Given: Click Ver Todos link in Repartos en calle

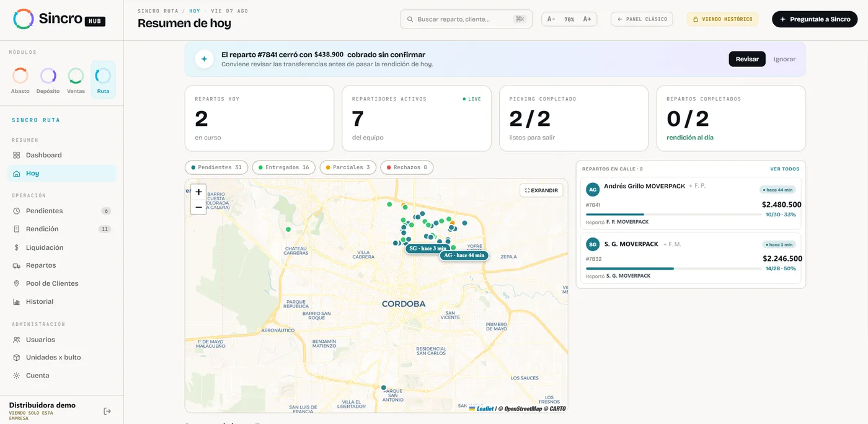Looking at the screenshot, I should tap(785, 169).
